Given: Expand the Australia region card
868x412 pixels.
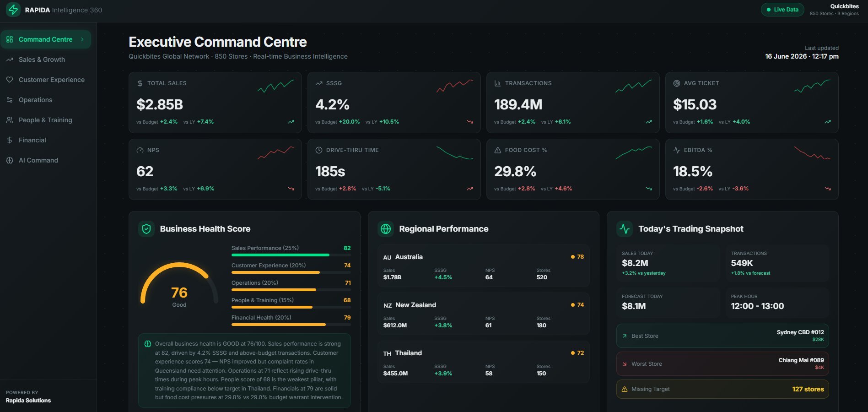Looking at the screenshot, I should [484, 266].
